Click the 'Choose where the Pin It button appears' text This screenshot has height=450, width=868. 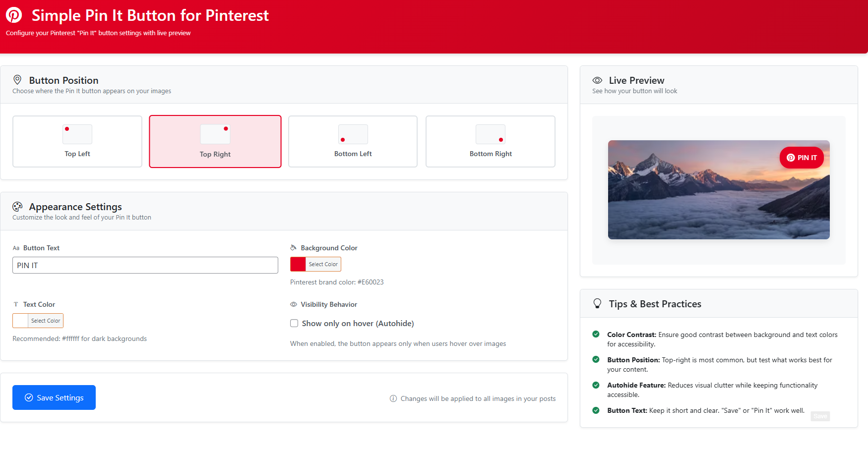[x=92, y=91]
